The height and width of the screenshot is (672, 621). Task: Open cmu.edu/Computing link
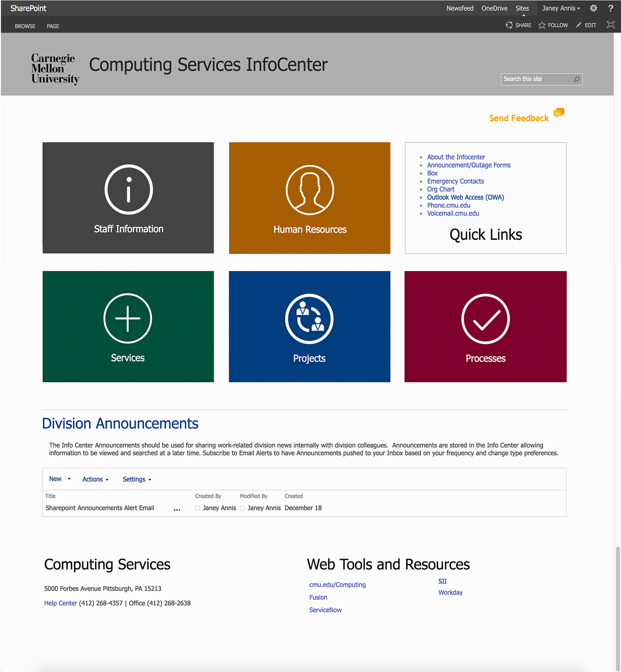pos(338,584)
